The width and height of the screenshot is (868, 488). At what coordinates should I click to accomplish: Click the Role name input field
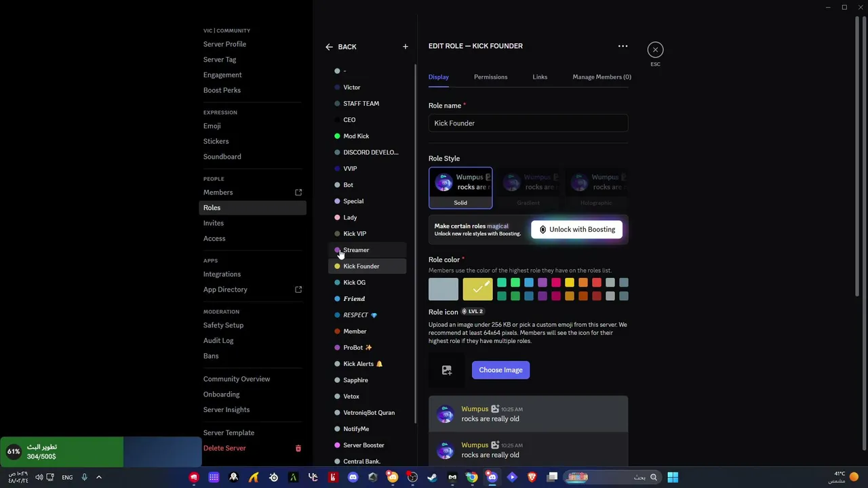pyautogui.click(x=528, y=123)
